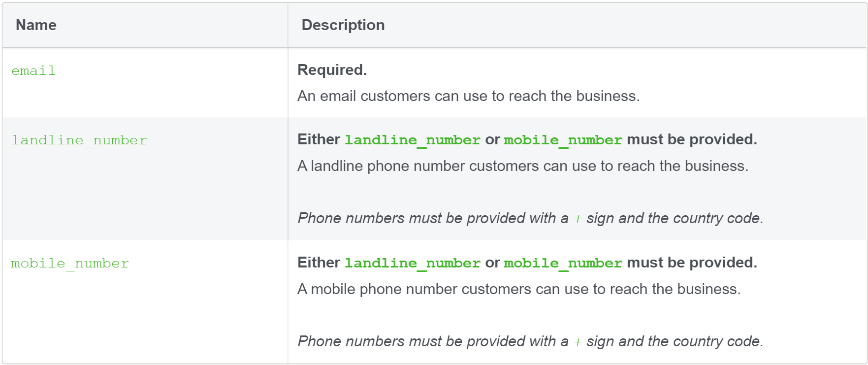Click the bold Required. label for email
Viewport: 868px width, 365px height.
332,70
